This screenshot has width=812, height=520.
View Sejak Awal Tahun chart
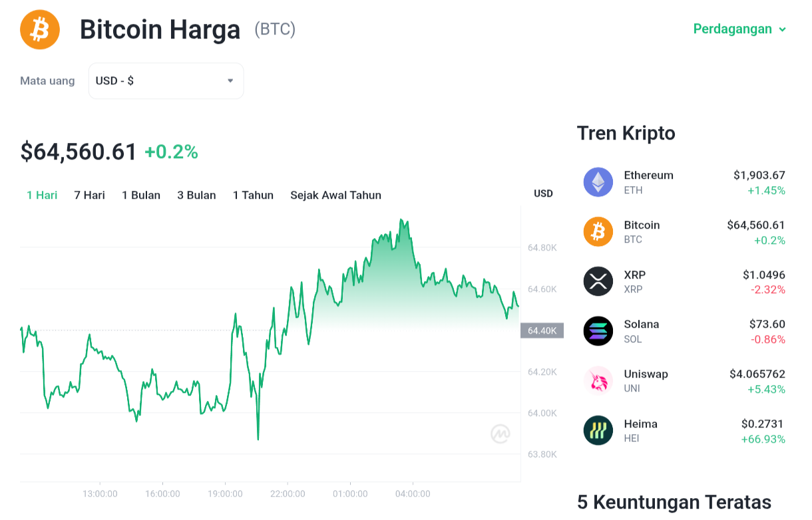click(336, 195)
